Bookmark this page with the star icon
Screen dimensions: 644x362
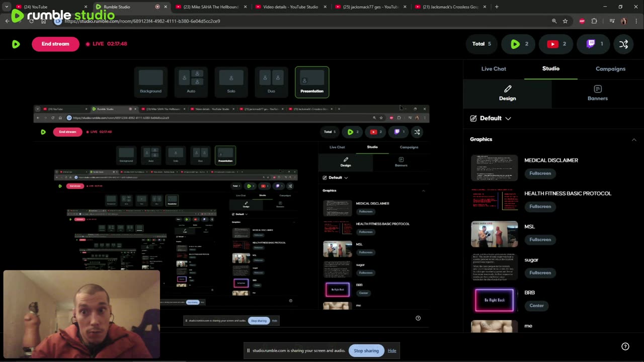coord(566,21)
